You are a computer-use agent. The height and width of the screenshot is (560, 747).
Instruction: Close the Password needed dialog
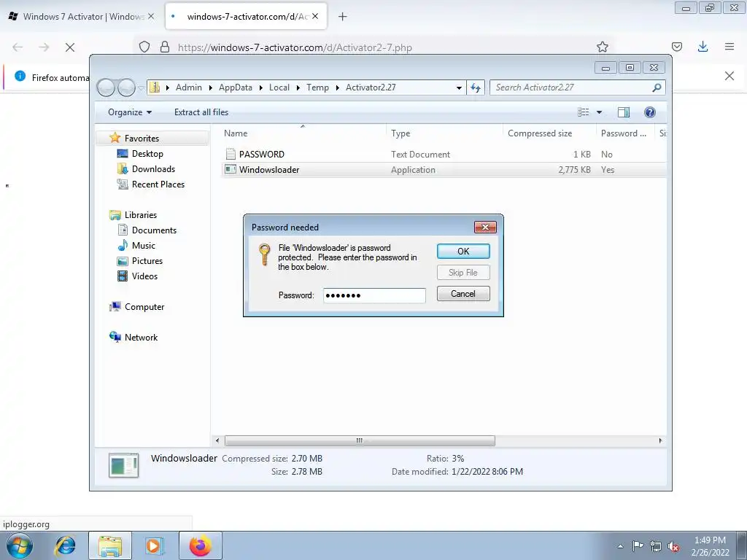pos(485,227)
